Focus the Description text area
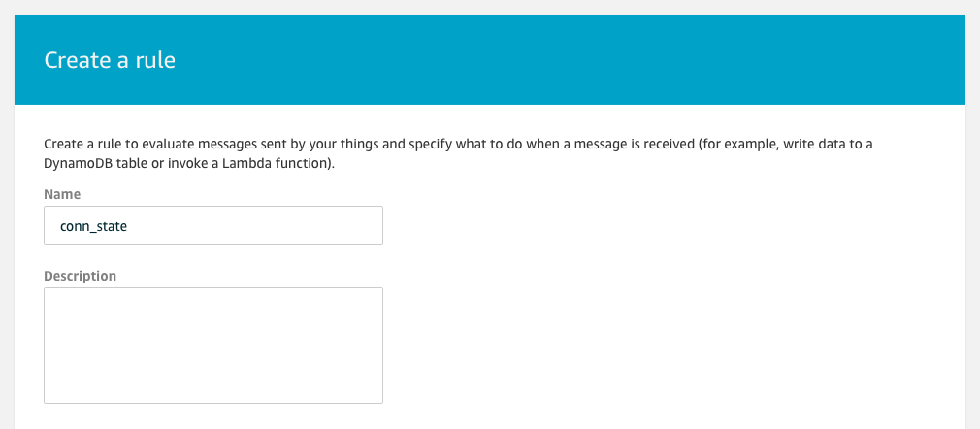Viewport: 980px width, 429px height. [213, 345]
